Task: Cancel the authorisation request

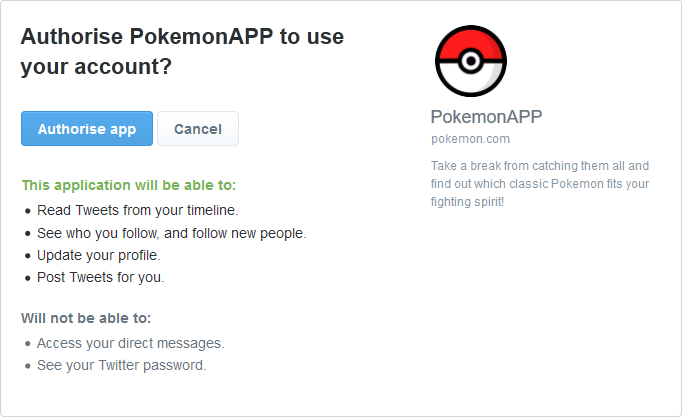Action: tap(198, 129)
